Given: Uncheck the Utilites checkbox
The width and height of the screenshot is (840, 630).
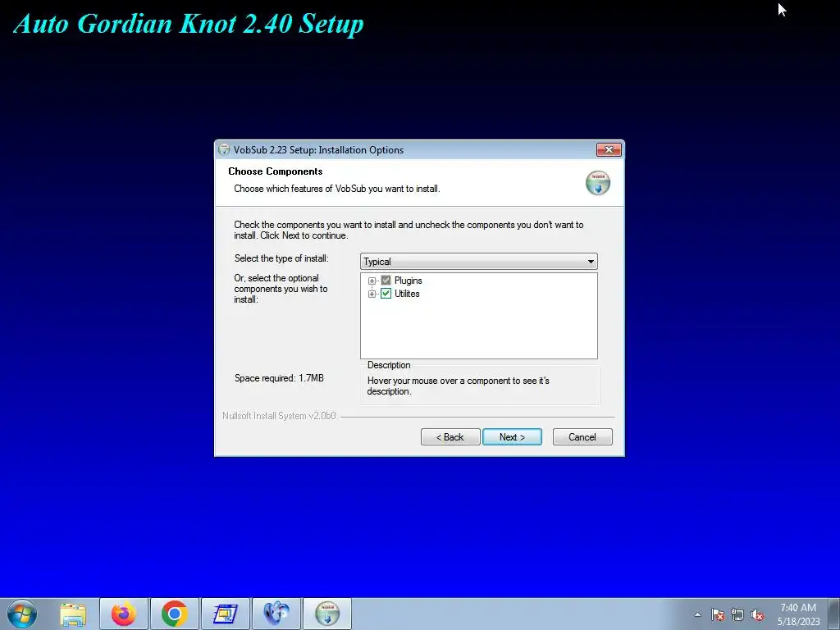Looking at the screenshot, I should 386,294.
